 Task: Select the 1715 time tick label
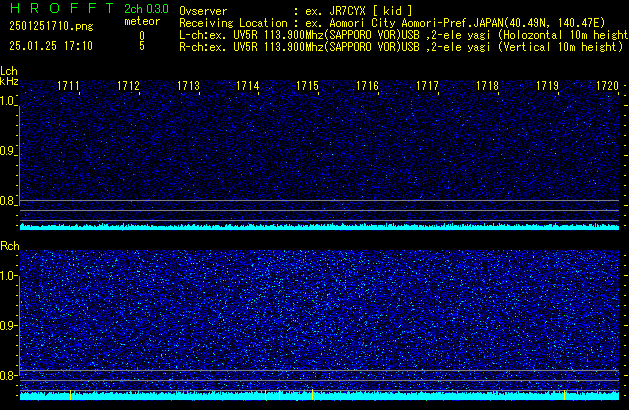(307, 86)
